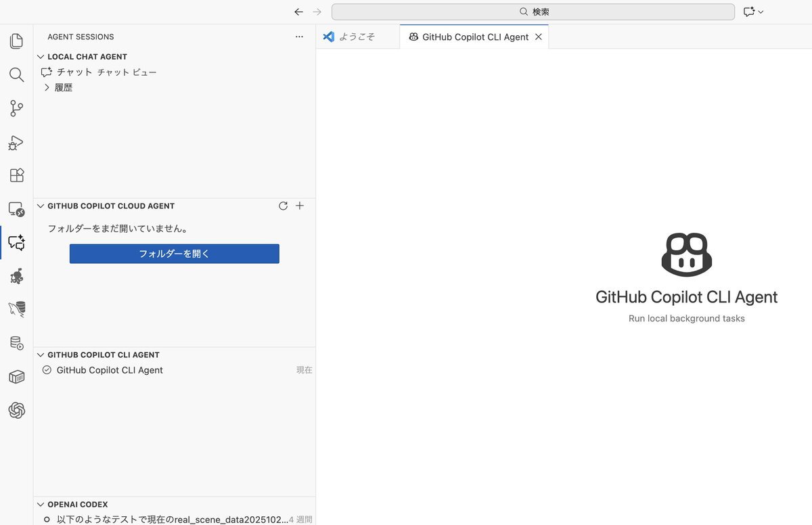The image size is (812, 525).
Task: Open the Source Control view
Action: [x=17, y=108]
